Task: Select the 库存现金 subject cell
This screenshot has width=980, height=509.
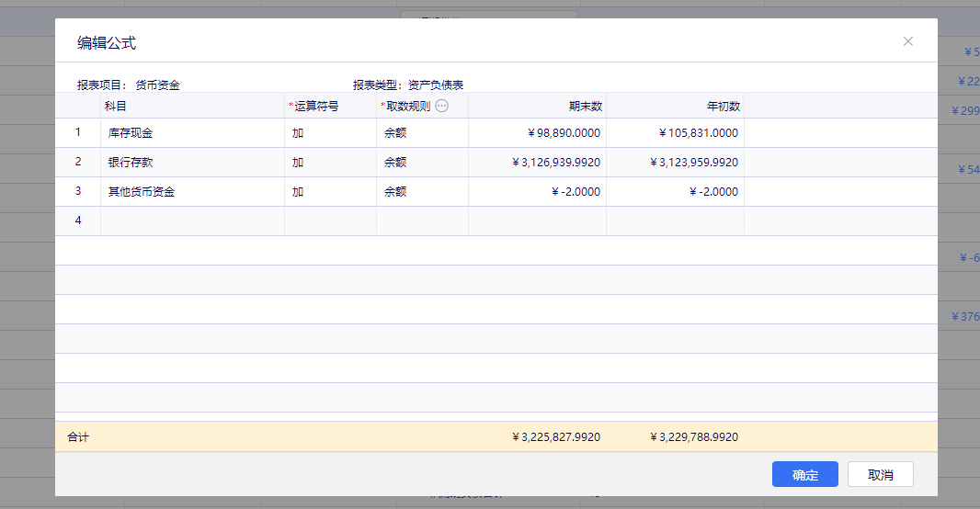Action: 192,133
